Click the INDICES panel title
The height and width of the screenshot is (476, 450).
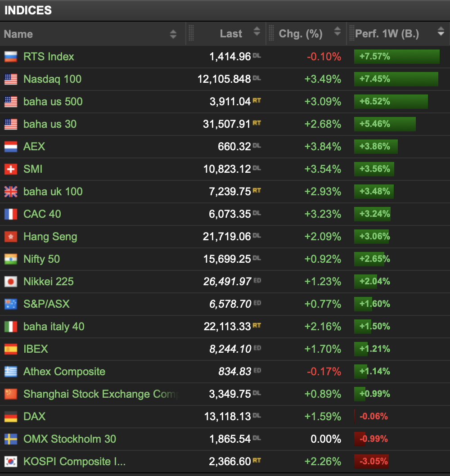[28, 10]
